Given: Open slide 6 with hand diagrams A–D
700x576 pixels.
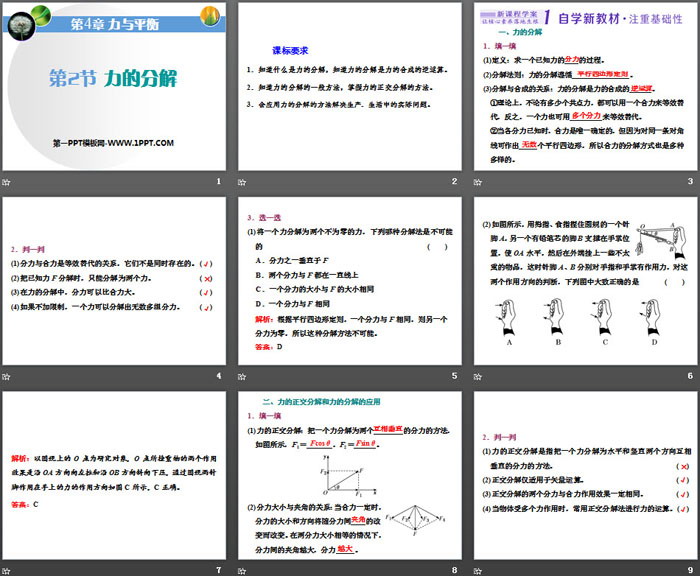Looking at the screenshot, I should pyautogui.click(x=585, y=281).
